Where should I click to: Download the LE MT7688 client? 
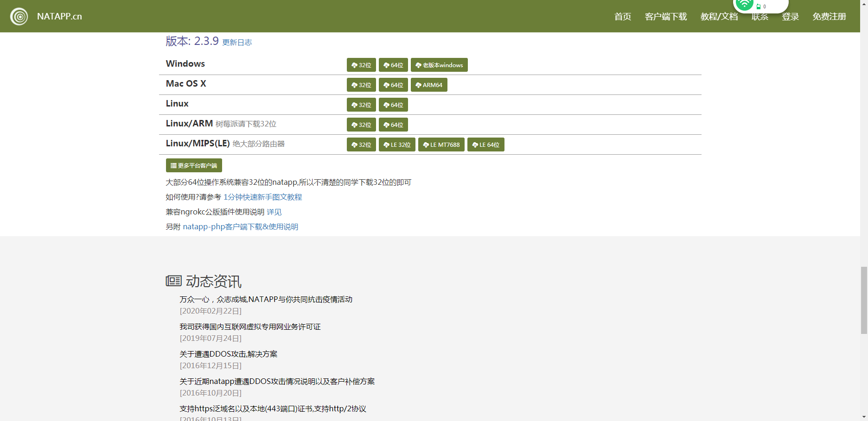[x=441, y=145]
